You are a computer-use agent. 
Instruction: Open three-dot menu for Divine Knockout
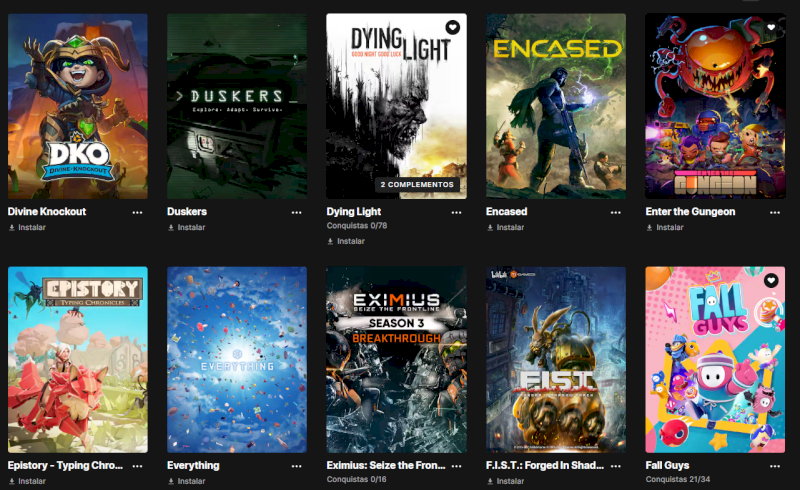(x=137, y=212)
